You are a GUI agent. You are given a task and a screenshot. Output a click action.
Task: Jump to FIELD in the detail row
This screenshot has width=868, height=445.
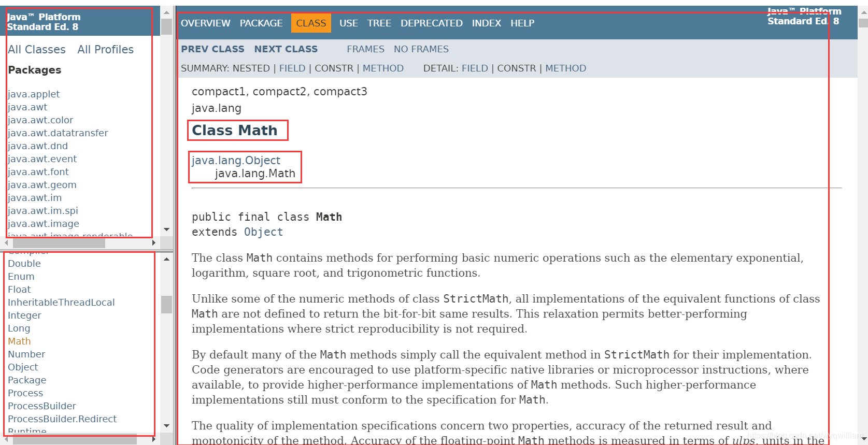click(475, 68)
